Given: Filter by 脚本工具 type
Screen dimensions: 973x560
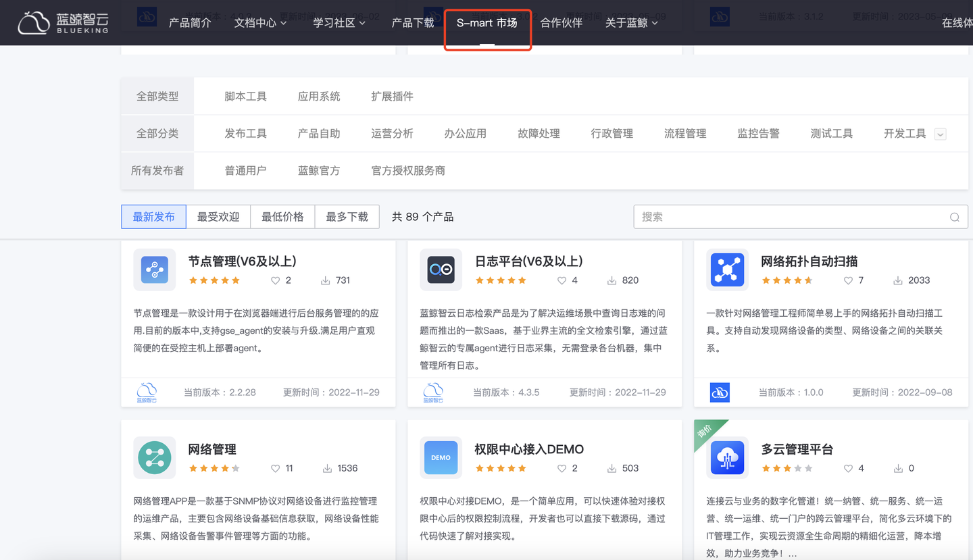Looking at the screenshot, I should [x=246, y=97].
